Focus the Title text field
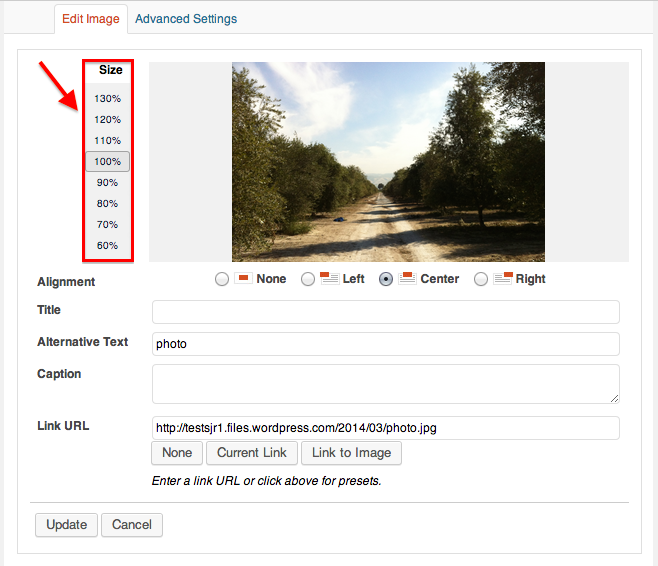 (x=385, y=312)
